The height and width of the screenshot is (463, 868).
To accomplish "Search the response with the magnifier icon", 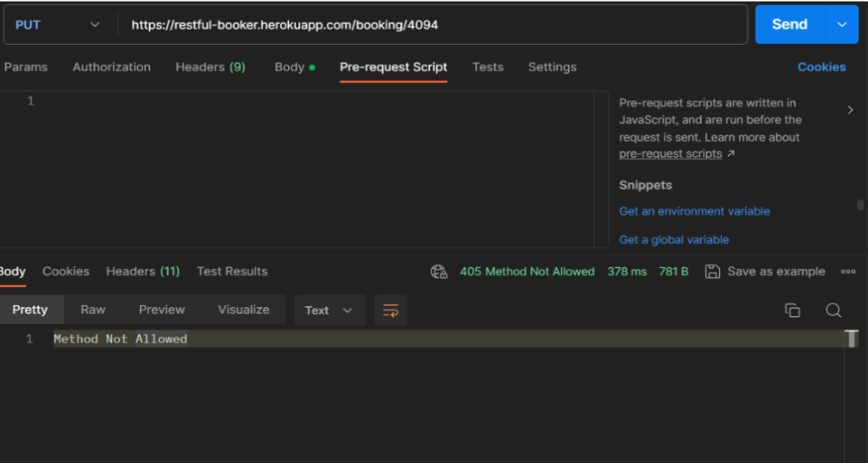I will (x=833, y=310).
